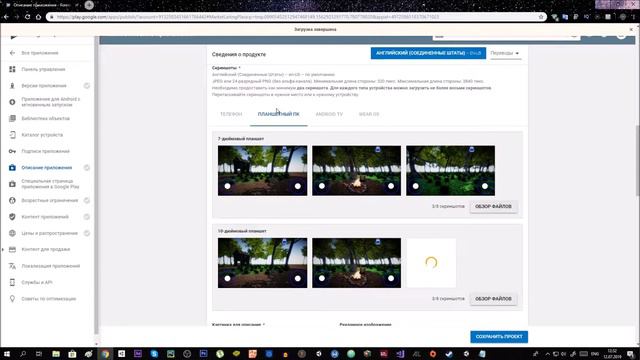Click delete icon on second 7-inch screenshot
The height and width of the screenshot is (360, 640).
coord(378,150)
